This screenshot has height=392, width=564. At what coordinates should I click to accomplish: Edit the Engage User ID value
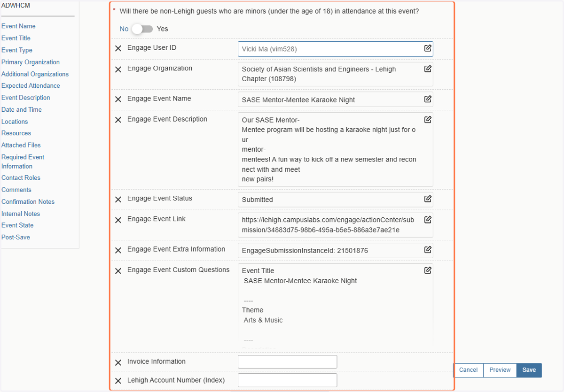click(428, 48)
